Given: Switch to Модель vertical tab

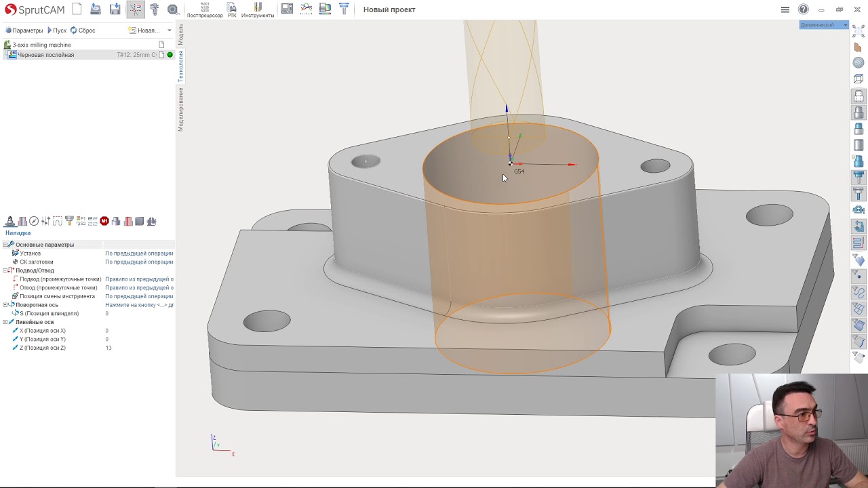Looking at the screenshot, I should (x=180, y=34).
